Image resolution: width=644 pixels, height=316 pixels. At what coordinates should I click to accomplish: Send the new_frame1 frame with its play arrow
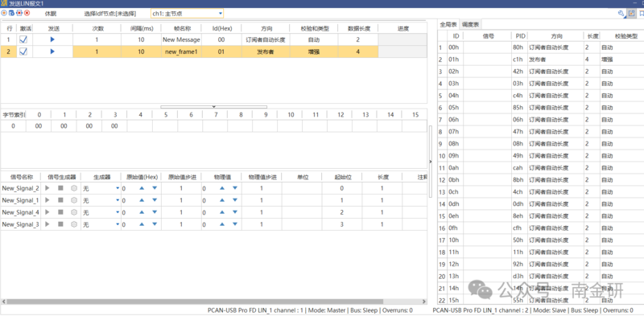coord(52,51)
